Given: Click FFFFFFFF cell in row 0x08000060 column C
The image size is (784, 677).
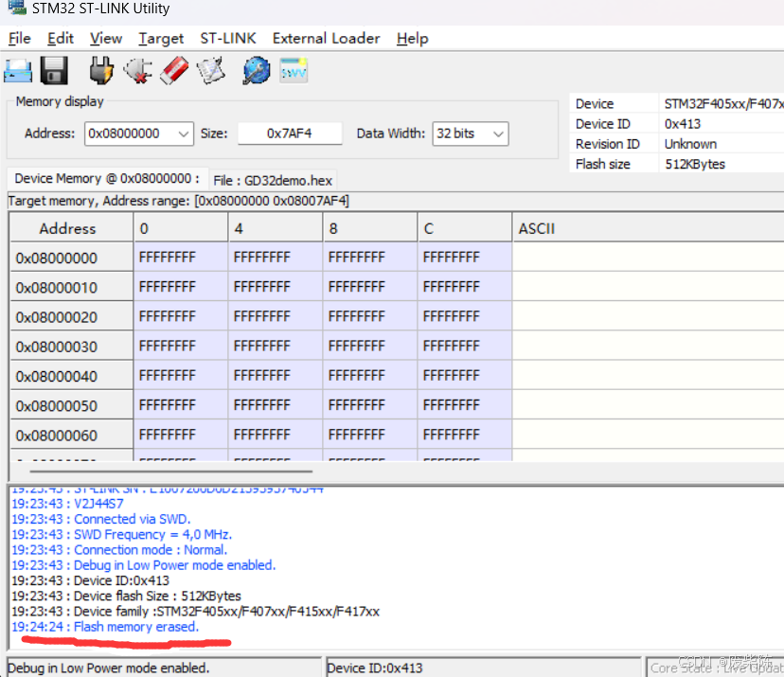Looking at the screenshot, I should (465, 435).
